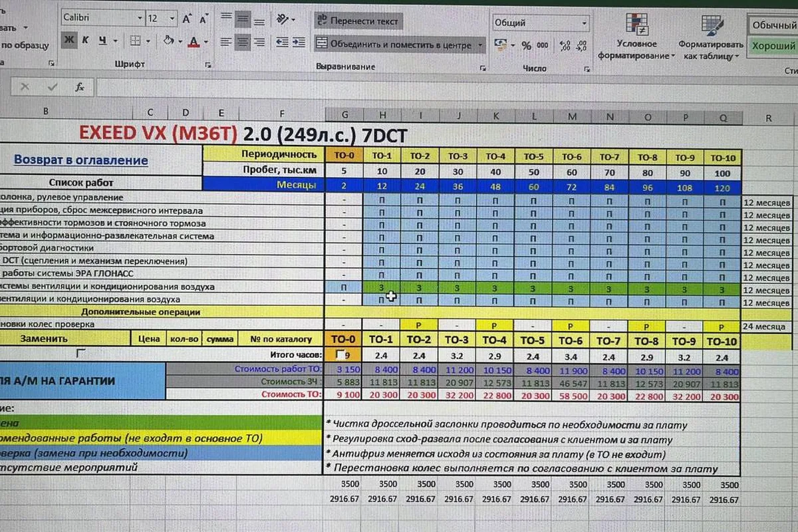The width and height of the screenshot is (798, 532).
Task: Increase decimal places
Action: click(x=565, y=46)
